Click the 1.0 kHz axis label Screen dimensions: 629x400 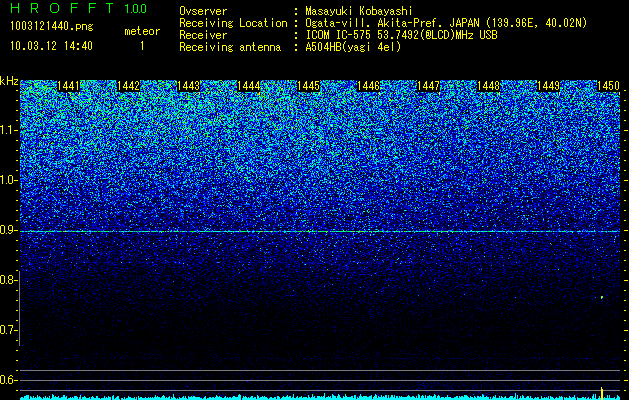[x=7, y=180]
